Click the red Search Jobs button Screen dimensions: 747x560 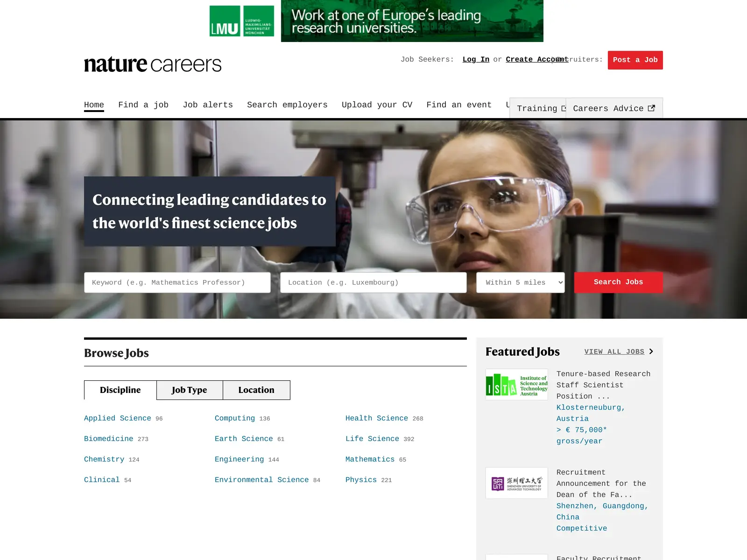tap(619, 283)
